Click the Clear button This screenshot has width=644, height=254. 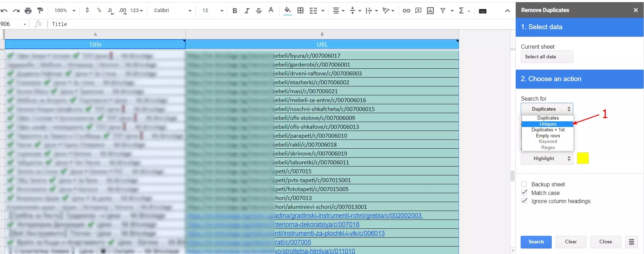[x=571, y=242]
